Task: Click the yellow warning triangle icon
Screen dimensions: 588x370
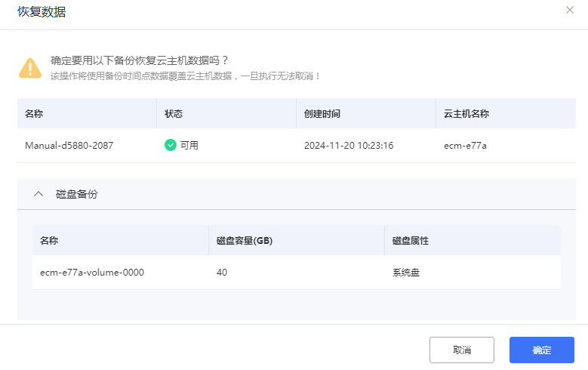Action: coord(30,67)
